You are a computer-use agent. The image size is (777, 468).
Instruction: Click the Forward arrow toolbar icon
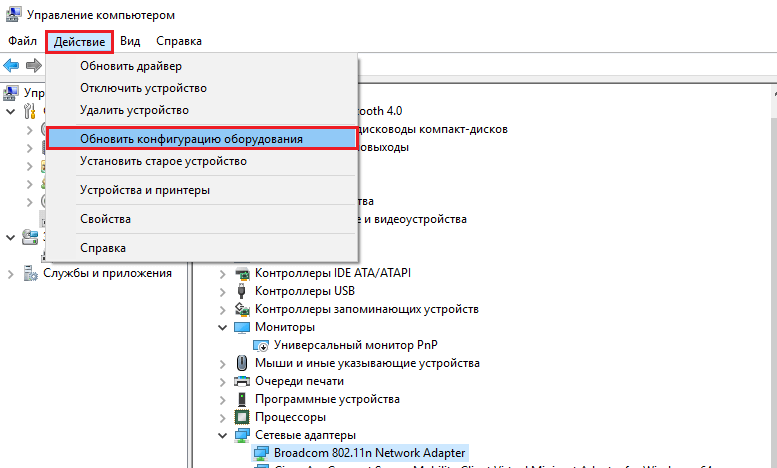click(x=32, y=65)
